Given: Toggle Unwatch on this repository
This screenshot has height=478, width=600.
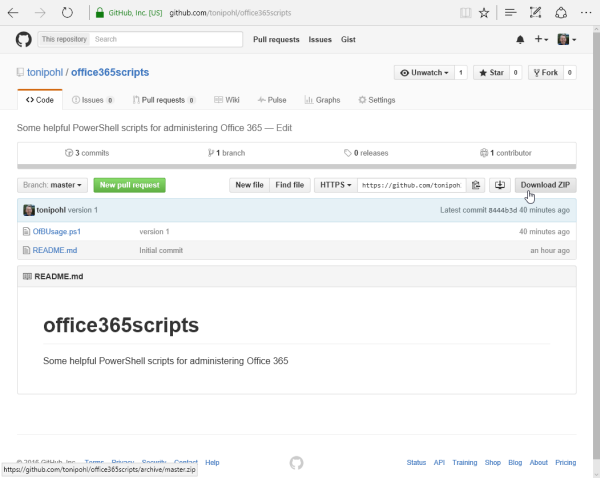Looking at the screenshot, I should [424, 73].
